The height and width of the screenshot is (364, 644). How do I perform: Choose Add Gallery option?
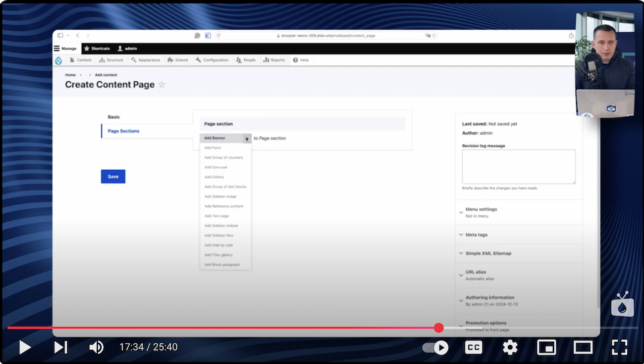tap(215, 177)
